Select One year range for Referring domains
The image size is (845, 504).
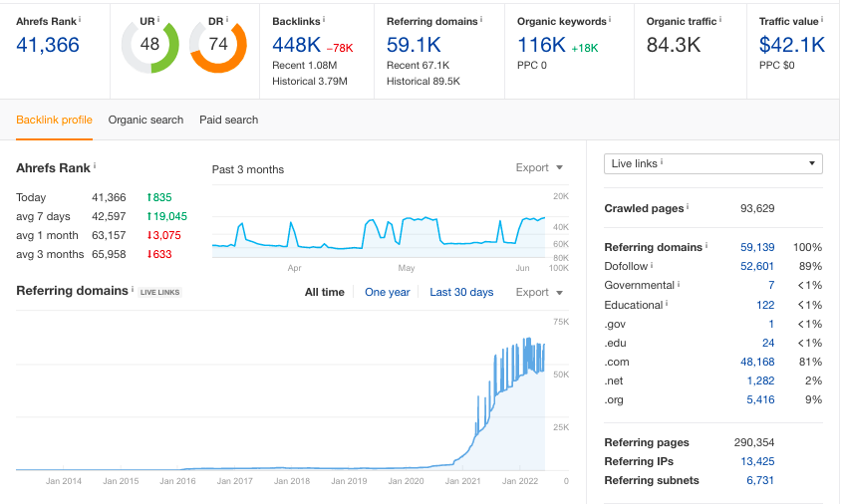click(x=387, y=292)
